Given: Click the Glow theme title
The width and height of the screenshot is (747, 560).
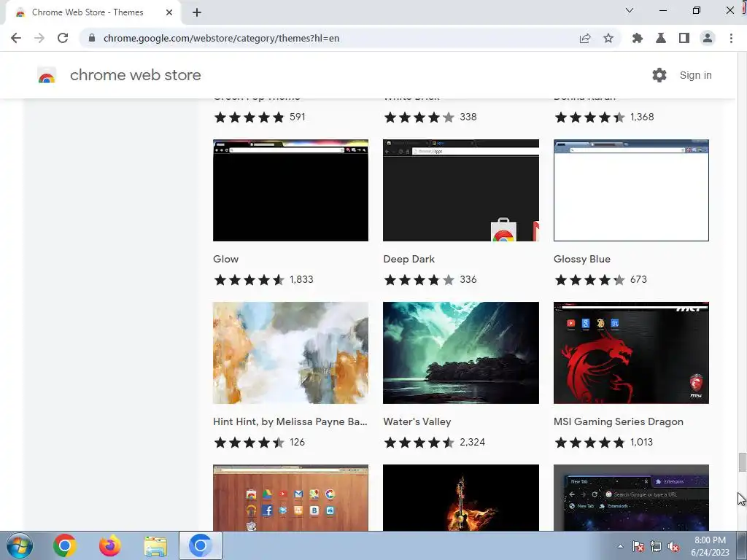Looking at the screenshot, I should (x=226, y=259).
